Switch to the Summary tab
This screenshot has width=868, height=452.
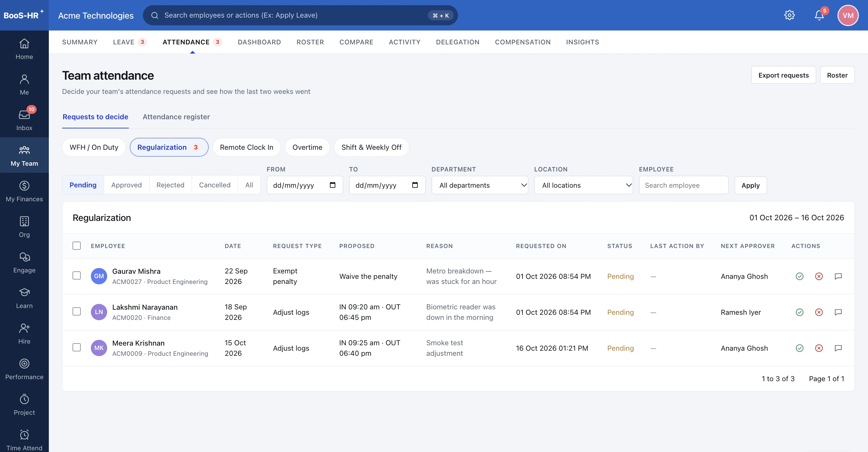(80, 42)
